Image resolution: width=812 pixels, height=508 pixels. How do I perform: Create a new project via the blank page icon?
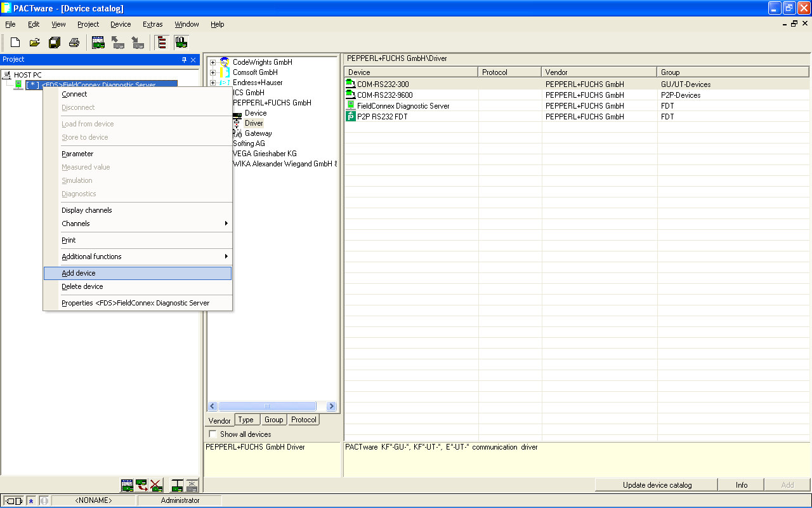point(15,43)
